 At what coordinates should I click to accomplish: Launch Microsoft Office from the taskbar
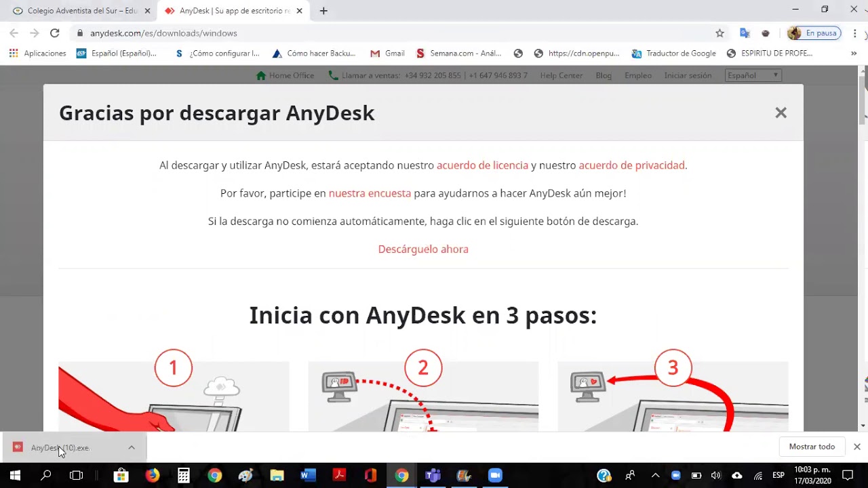click(370, 475)
